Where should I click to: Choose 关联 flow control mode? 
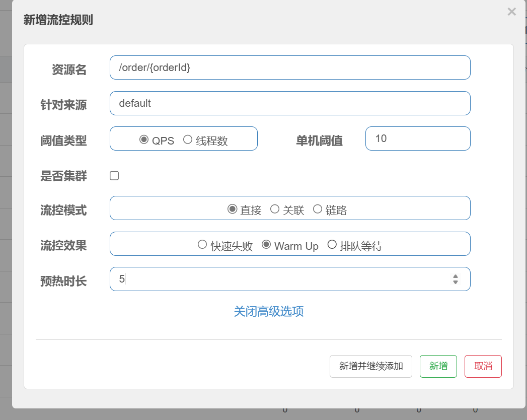click(275, 209)
